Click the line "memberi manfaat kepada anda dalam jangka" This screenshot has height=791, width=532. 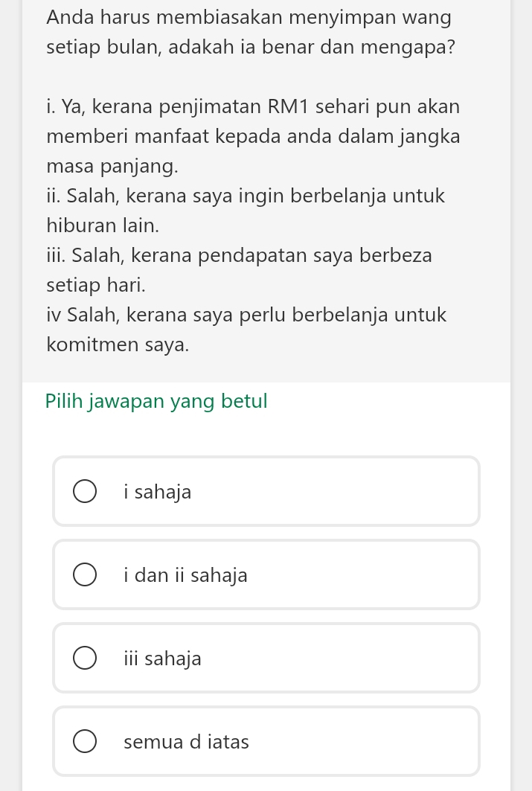coord(253,137)
